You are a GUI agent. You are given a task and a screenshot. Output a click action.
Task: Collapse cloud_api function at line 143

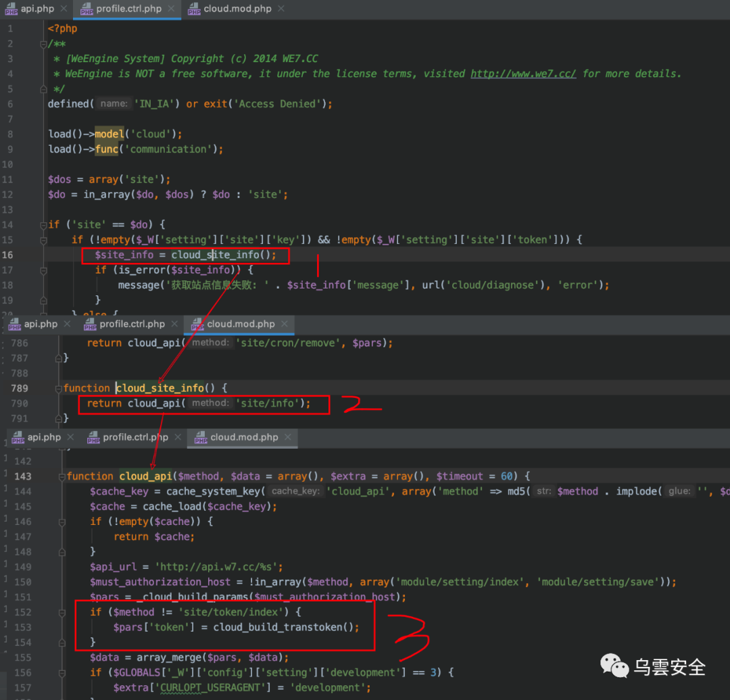[x=62, y=476]
